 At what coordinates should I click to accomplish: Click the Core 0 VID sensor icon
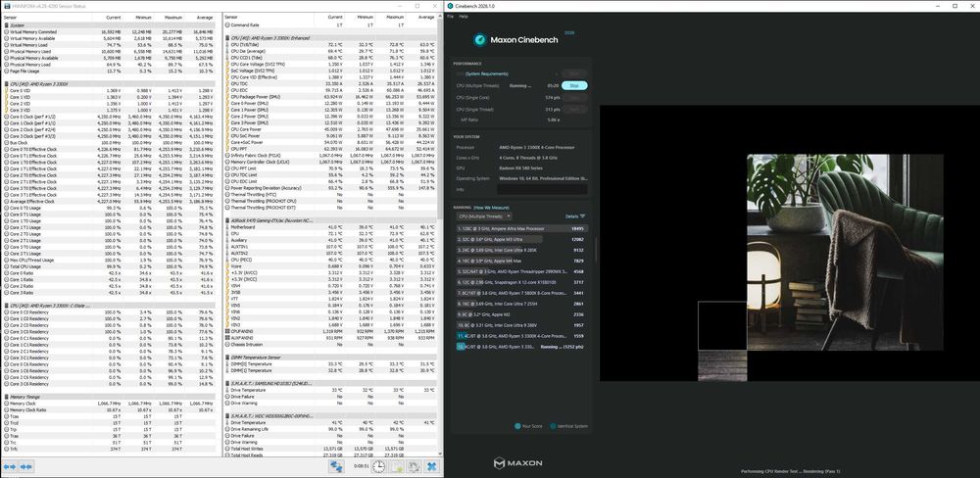(6, 90)
